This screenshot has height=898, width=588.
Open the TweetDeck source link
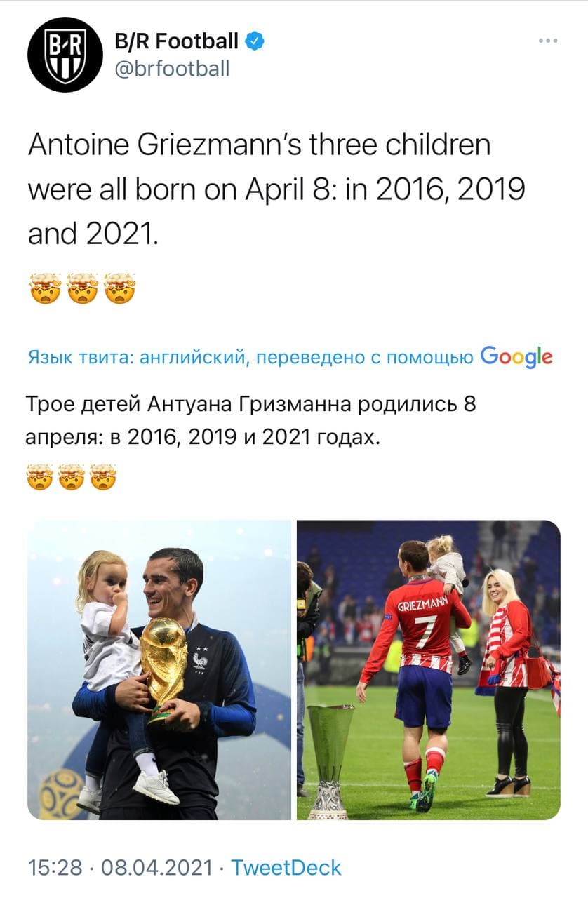click(286, 867)
